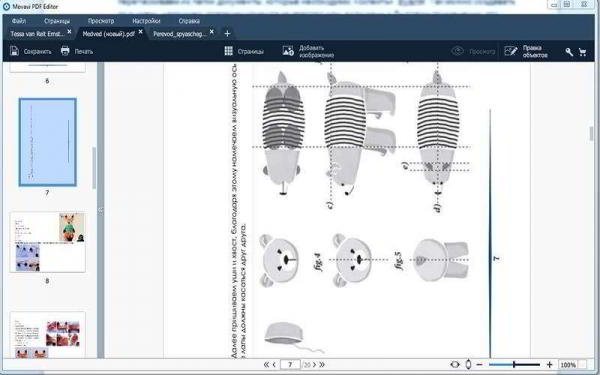Image resolution: width=600 pixels, height=375 pixels.
Task: Open the shopping cart icon
Action: point(582,52)
